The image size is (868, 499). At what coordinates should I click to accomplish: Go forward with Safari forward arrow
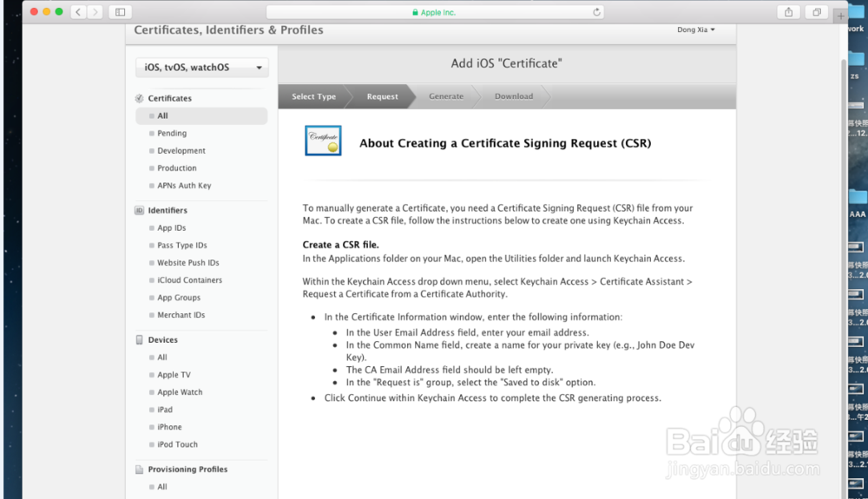point(95,11)
